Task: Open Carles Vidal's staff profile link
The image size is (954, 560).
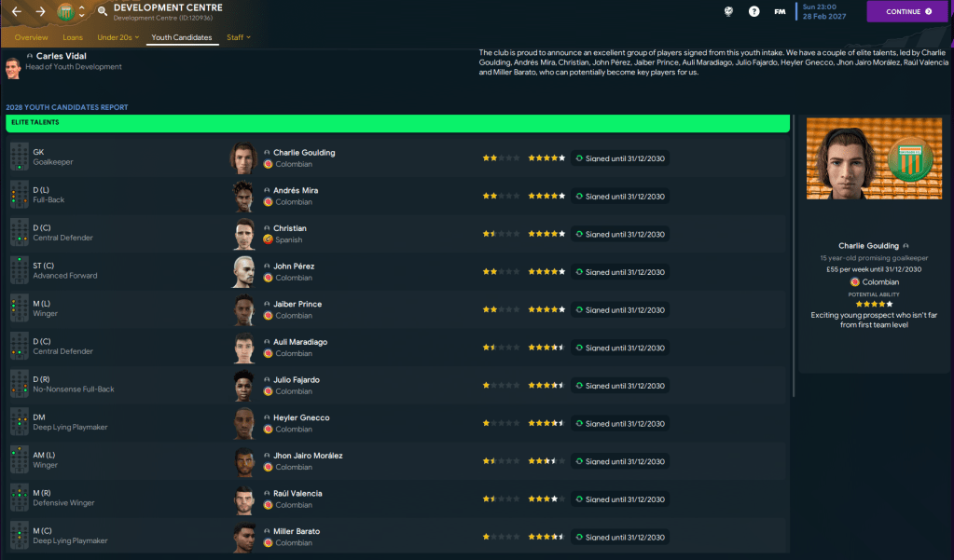Action: 62,57
